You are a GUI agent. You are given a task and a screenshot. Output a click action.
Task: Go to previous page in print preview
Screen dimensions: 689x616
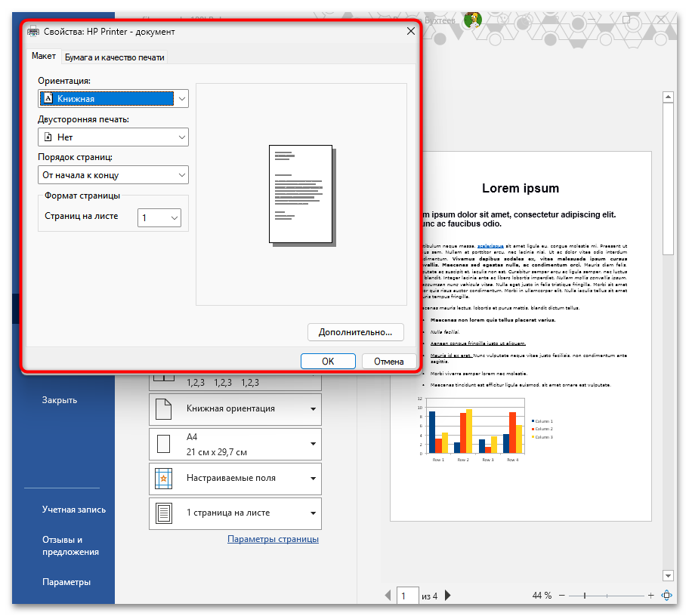click(x=388, y=596)
